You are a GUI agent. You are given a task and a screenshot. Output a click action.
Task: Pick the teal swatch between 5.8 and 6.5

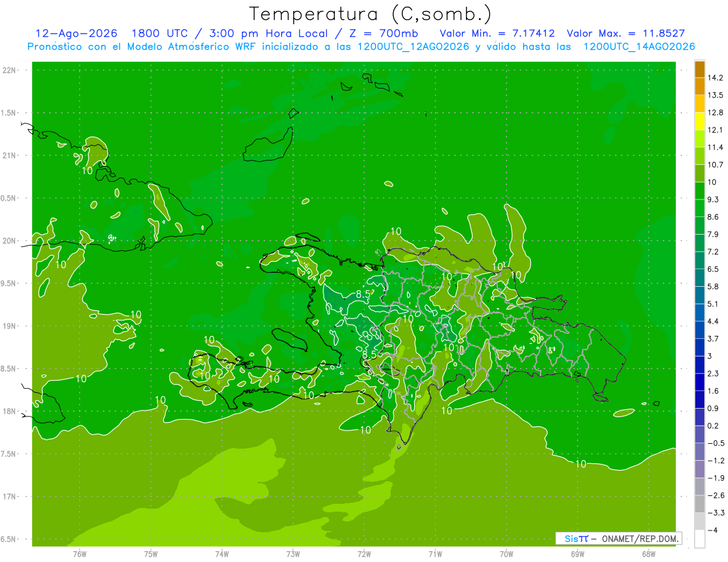point(699,278)
